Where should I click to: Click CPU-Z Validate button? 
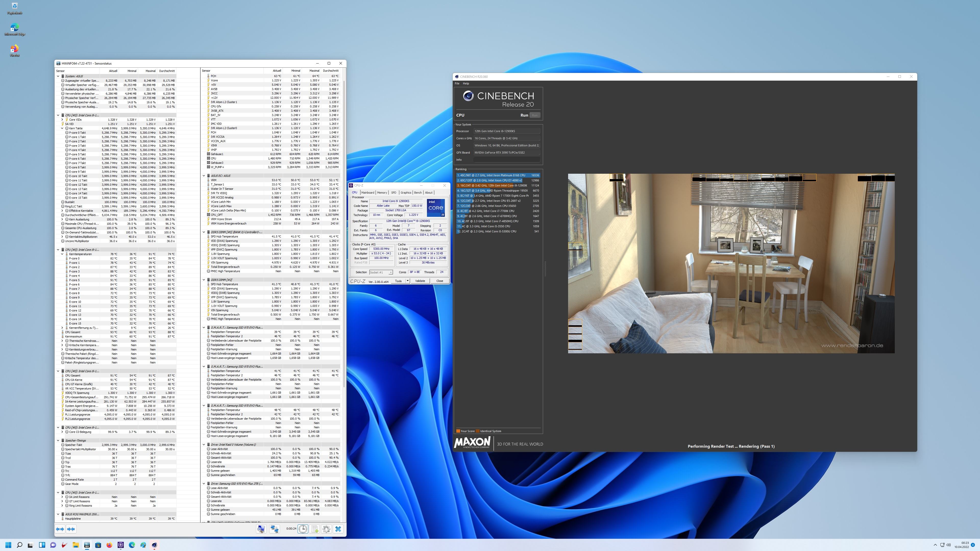pos(420,281)
